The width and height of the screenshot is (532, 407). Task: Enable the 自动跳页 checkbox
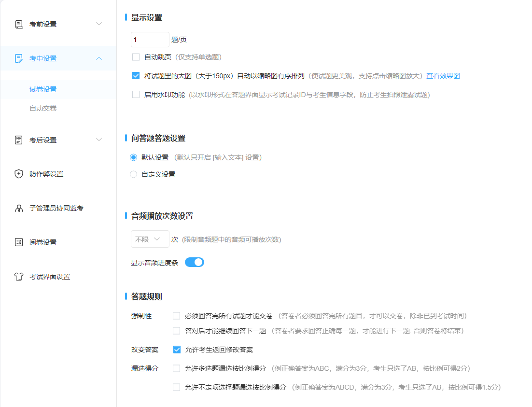[x=136, y=57]
